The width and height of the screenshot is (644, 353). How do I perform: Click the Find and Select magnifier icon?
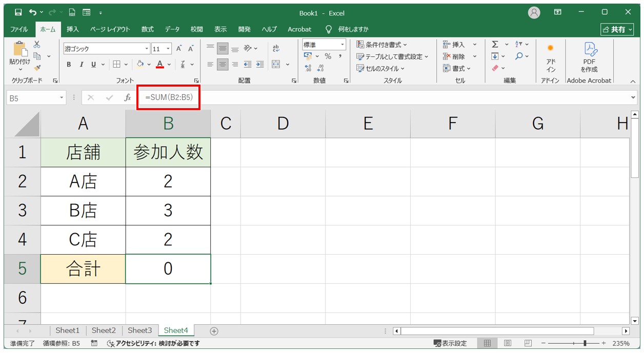[x=519, y=56]
